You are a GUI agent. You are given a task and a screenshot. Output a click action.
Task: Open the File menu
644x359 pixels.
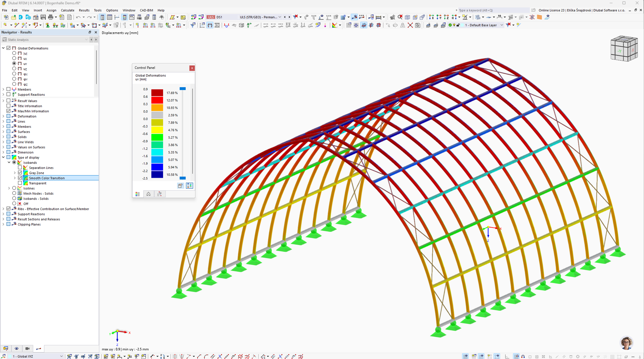5,10
